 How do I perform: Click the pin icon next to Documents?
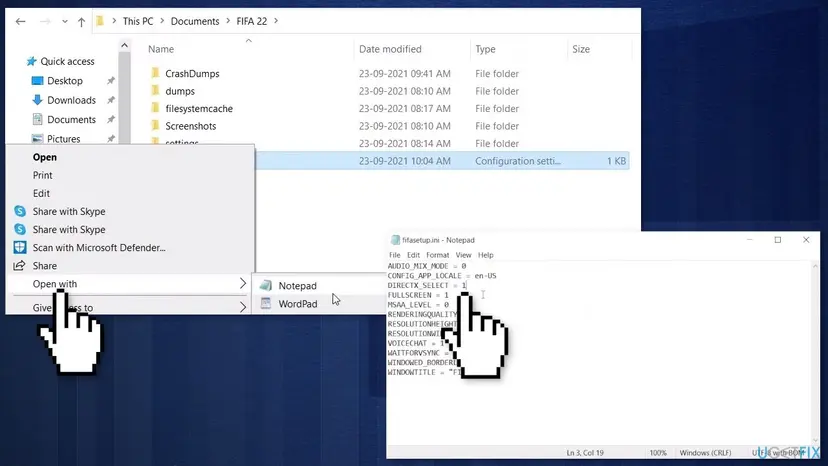tap(111, 120)
